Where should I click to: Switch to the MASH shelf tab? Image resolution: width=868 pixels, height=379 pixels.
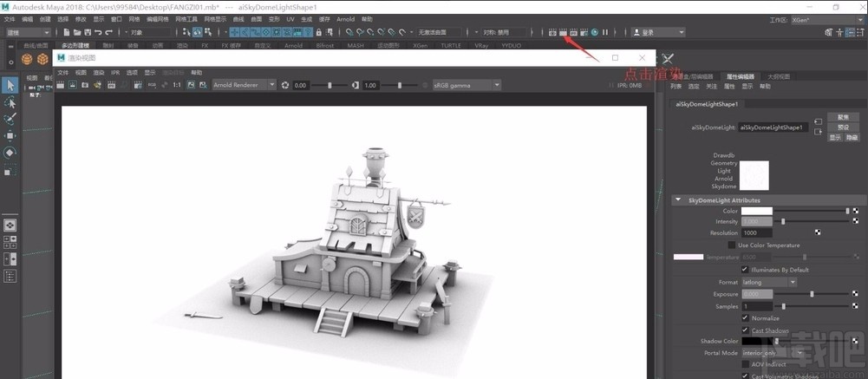(x=356, y=46)
